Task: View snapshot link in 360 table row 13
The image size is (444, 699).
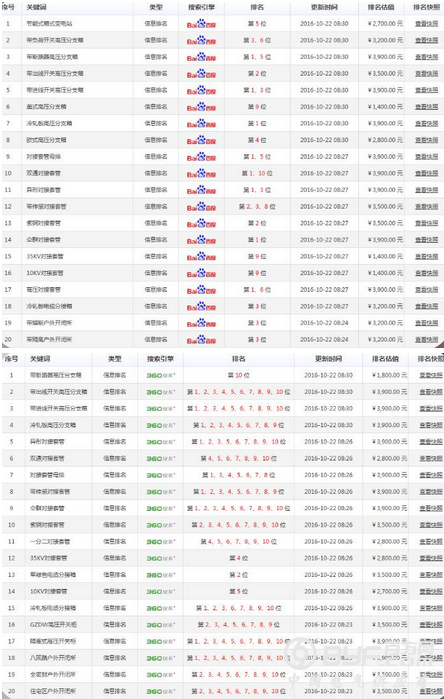Action: [x=431, y=575]
